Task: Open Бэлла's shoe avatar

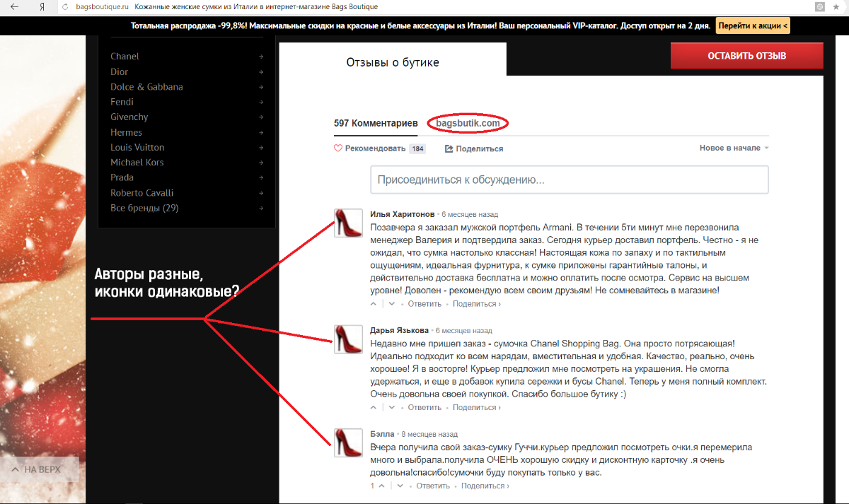Action: coord(348,443)
